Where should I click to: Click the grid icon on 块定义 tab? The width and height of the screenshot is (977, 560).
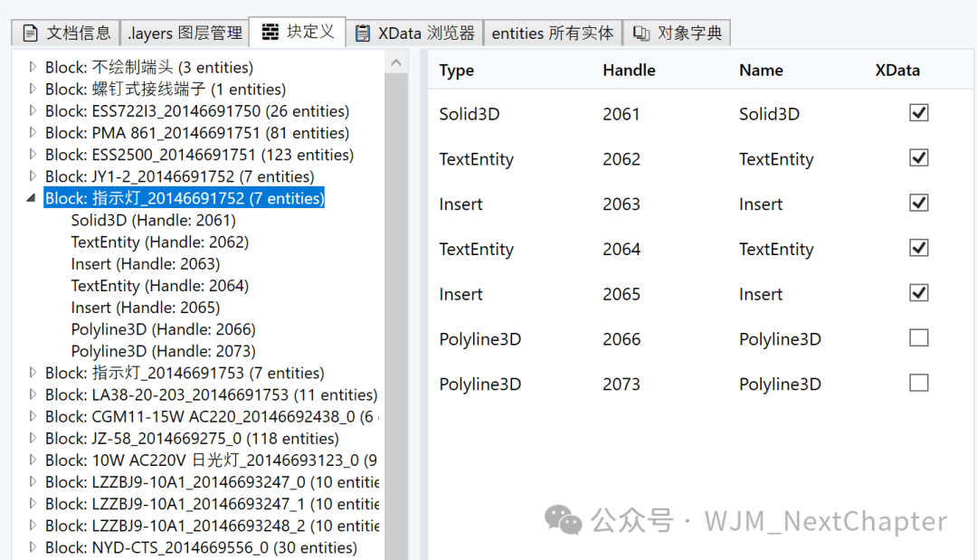click(270, 32)
